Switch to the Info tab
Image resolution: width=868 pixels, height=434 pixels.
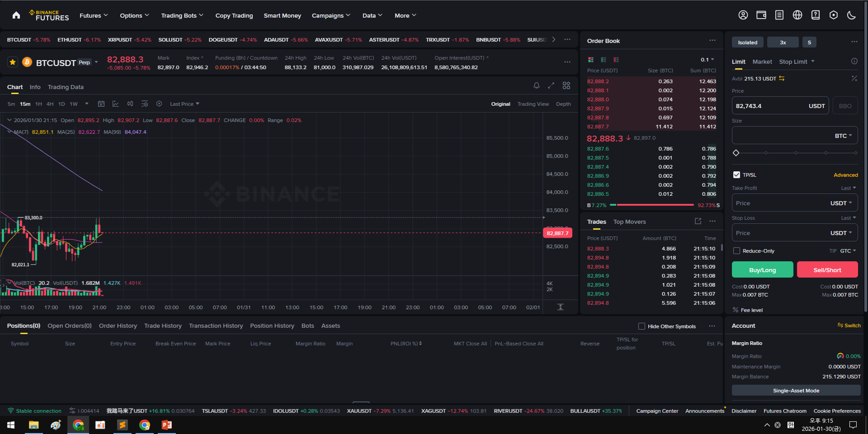tap(35, 87)
